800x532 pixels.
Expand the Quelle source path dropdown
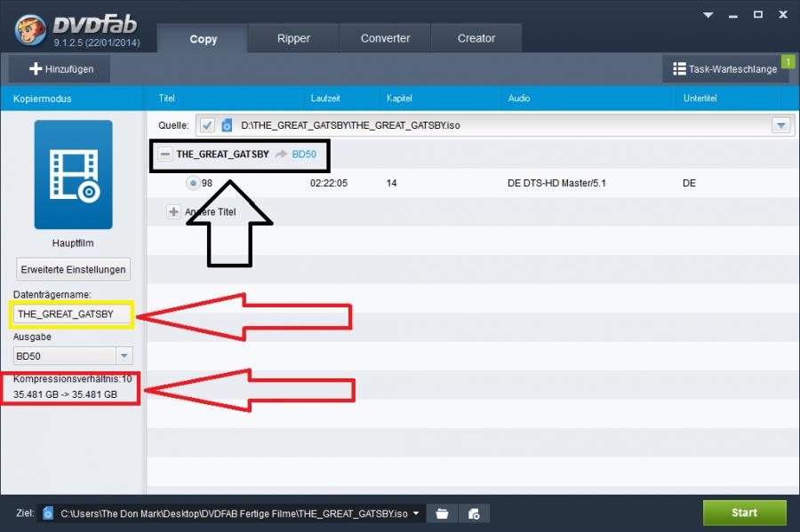pos(780,125)
